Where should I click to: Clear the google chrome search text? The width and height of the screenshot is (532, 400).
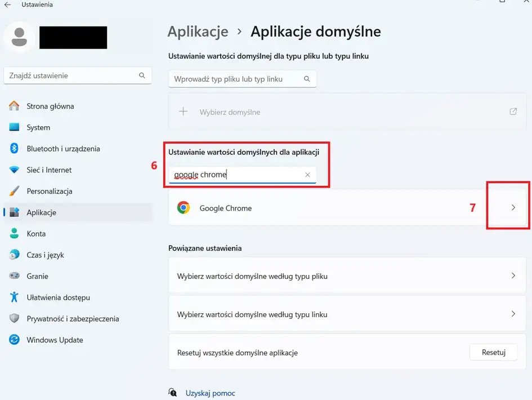(x=307, y=175)
